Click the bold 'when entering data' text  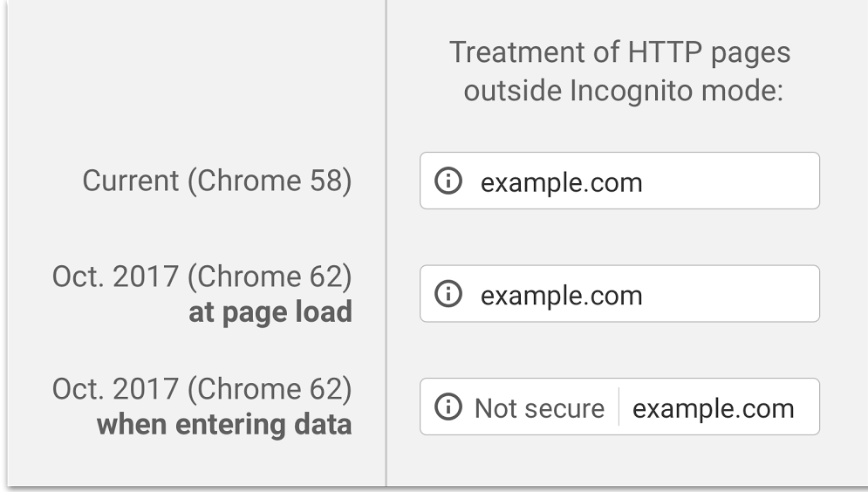tap(224, 425)
